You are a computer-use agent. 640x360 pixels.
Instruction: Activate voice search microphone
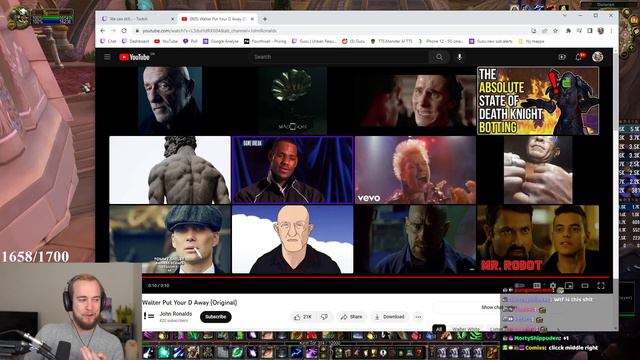click(x=460, y=57)
